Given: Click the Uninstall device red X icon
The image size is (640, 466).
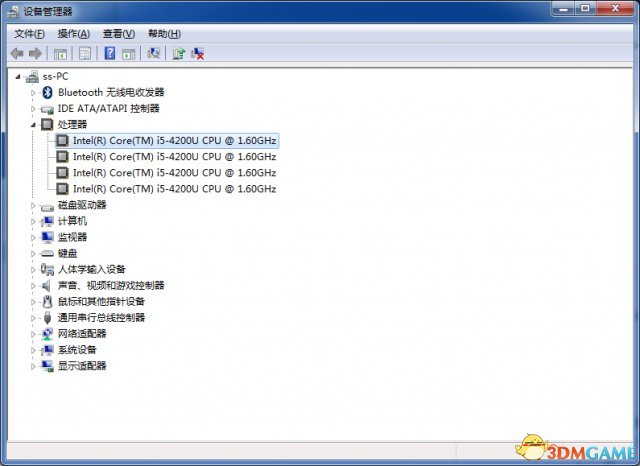Looking at the screenshot, I should (198, 53).
